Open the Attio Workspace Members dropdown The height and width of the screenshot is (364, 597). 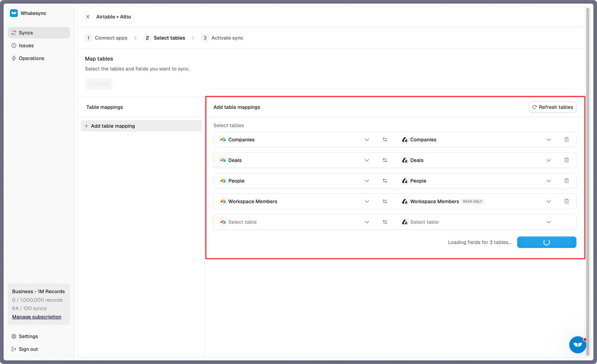476,201
